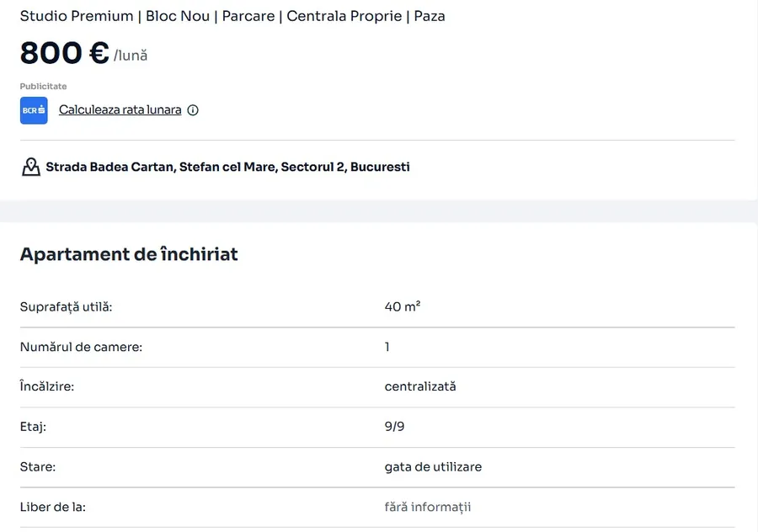
Task: Click the BCR bank logo icon
Action: pos(34,110)
